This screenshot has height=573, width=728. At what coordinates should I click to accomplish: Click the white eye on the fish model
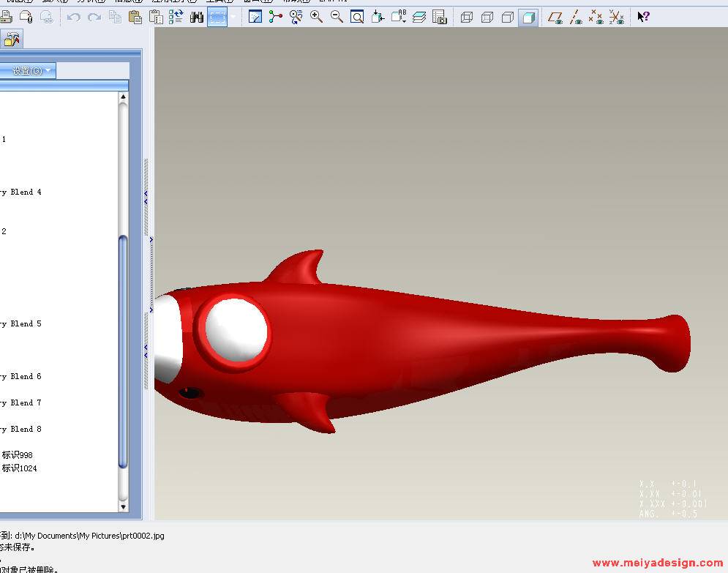(236, 330)
